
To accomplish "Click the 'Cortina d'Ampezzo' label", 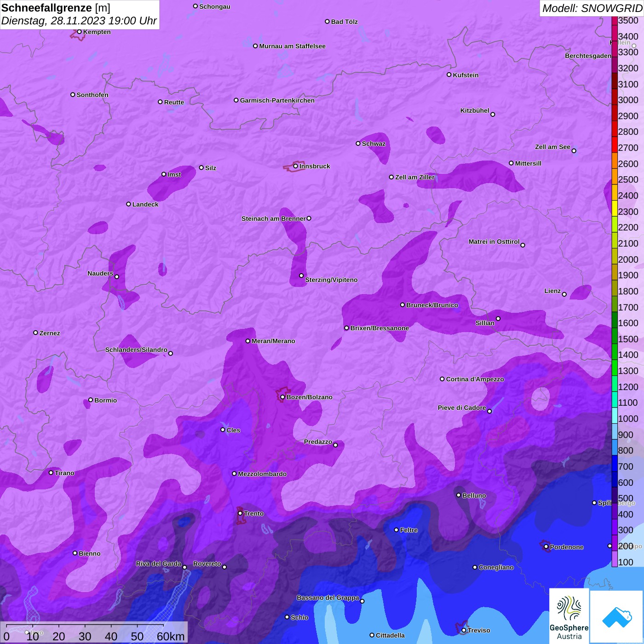I will click(475, 379).
